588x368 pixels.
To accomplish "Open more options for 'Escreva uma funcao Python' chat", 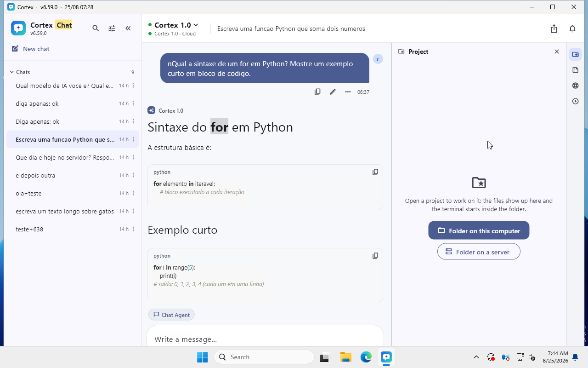I will tap(133, 139).
